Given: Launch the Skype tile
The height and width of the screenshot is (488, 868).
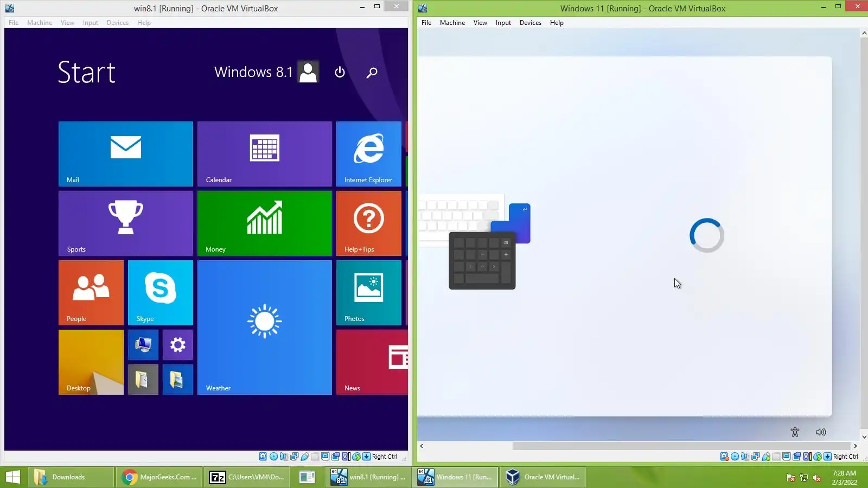Looking at the screenshot, I should (161, 293).
